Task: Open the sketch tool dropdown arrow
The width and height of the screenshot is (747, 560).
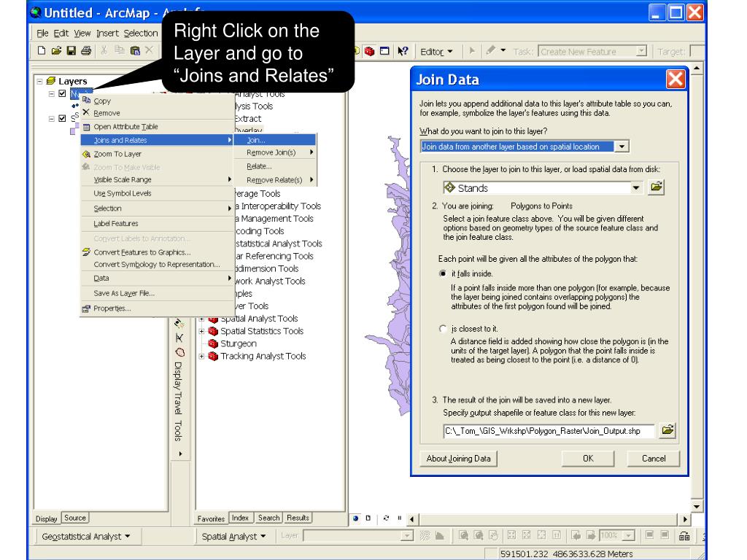Action: [503, 50]
